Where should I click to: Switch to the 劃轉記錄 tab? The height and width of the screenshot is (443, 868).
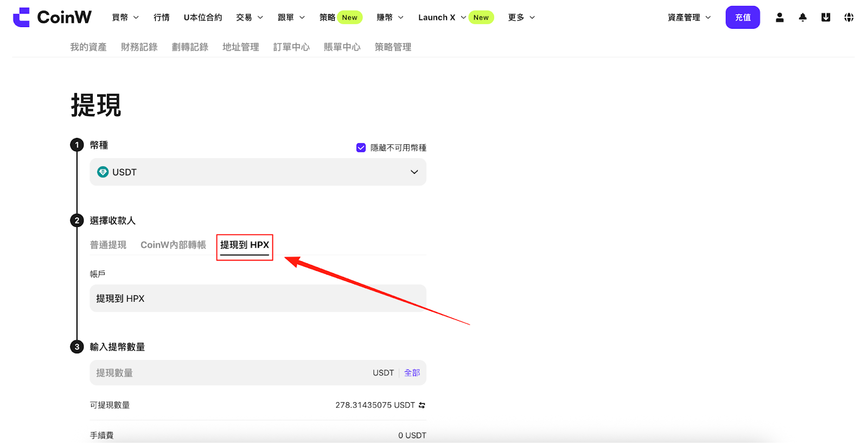coord(190,47)
